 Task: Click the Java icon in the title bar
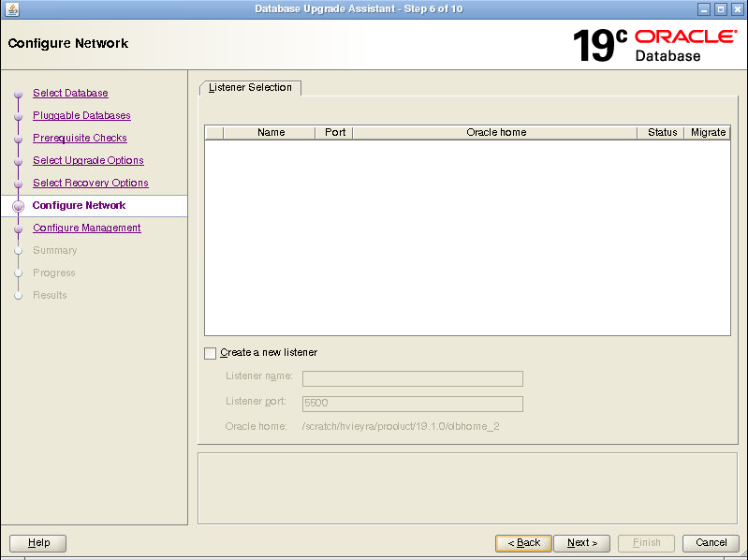click(x=10, y=9)
